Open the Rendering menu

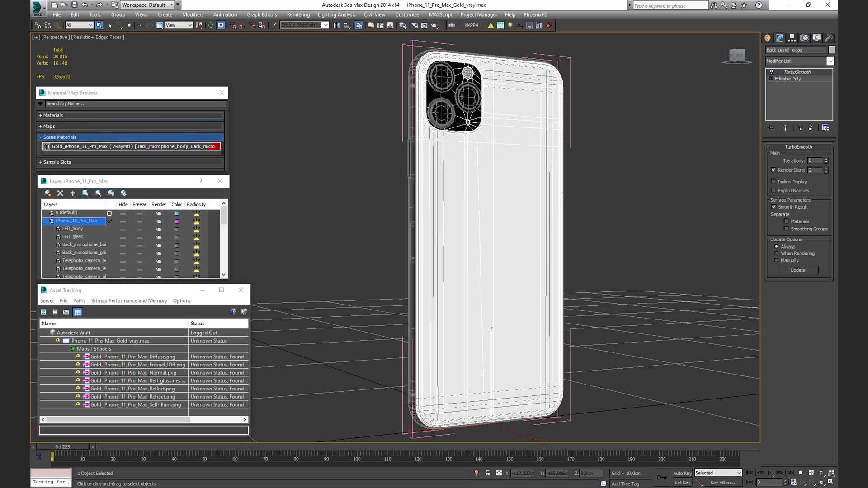tap(298, 14)
